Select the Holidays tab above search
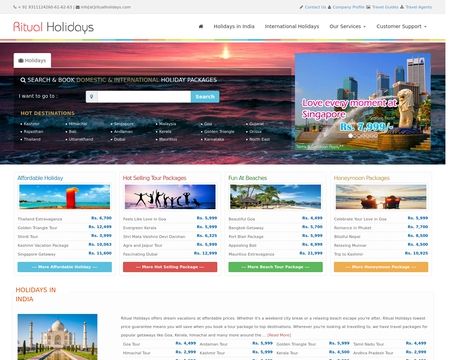Image resolution: width=450 pixels, height=360 pixels. coord(32,60)
